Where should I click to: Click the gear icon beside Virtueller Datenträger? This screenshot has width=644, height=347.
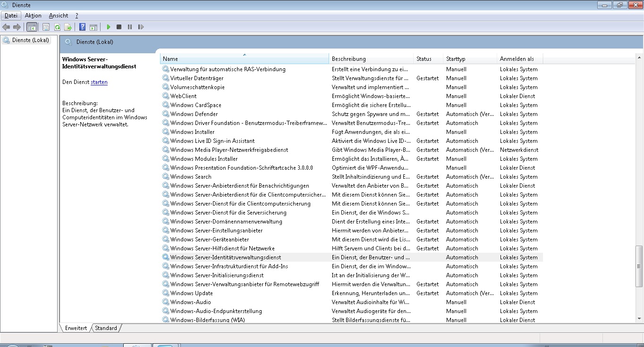point(165,78)
